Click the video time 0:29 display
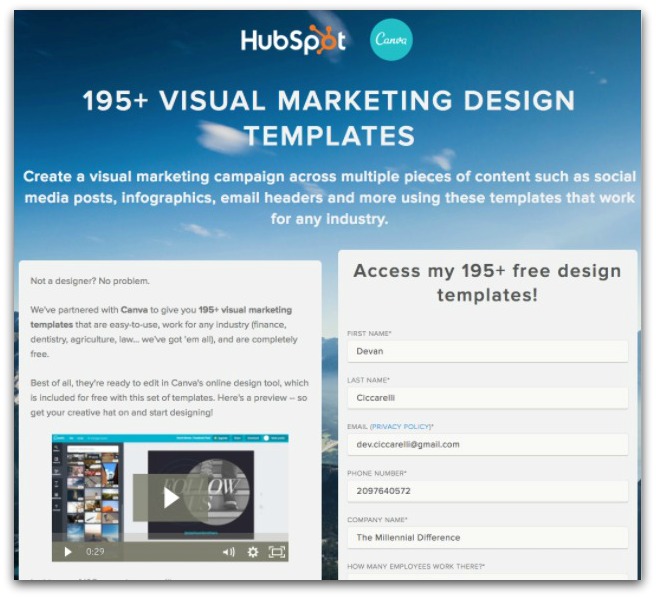Viewport: 656px width, 598px height. point(95,552)
